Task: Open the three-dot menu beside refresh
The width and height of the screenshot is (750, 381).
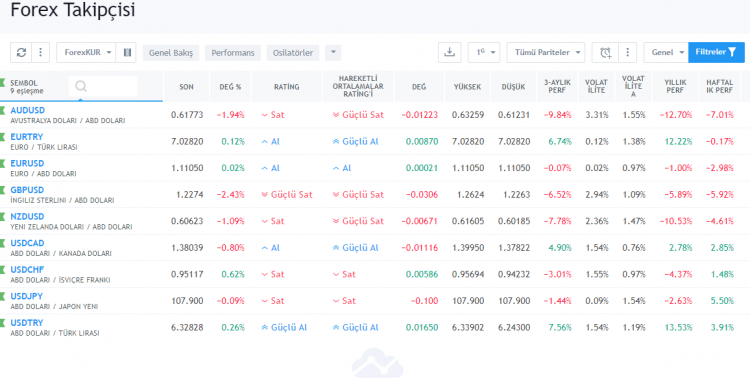Action: pyautogui.click(x=41, y=53)
